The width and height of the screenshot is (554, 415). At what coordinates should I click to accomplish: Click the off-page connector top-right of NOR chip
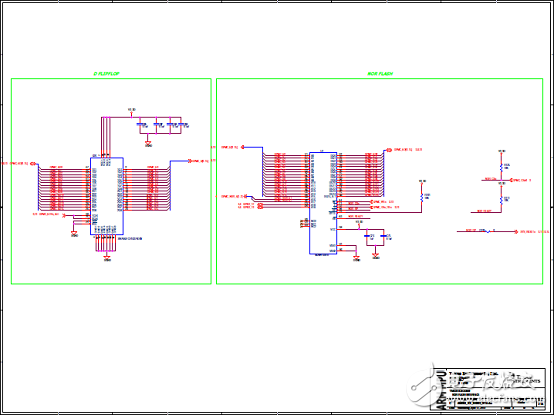click(x=389, y=150)
